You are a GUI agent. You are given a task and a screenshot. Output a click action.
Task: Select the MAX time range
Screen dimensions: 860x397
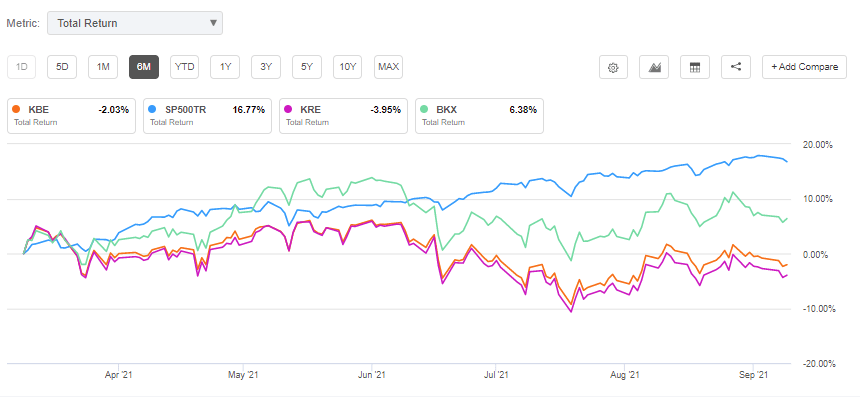(388, 67)
